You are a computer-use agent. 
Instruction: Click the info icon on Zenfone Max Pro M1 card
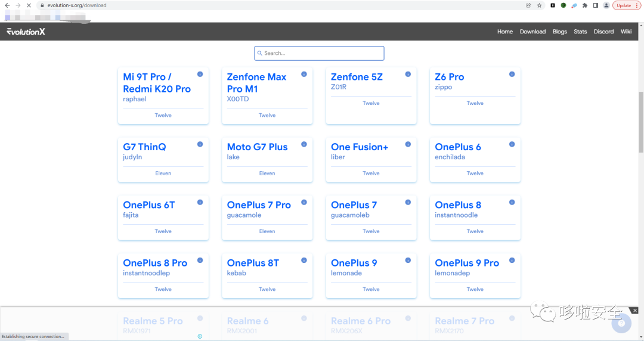pyautogui.click(x=304, y=75)
